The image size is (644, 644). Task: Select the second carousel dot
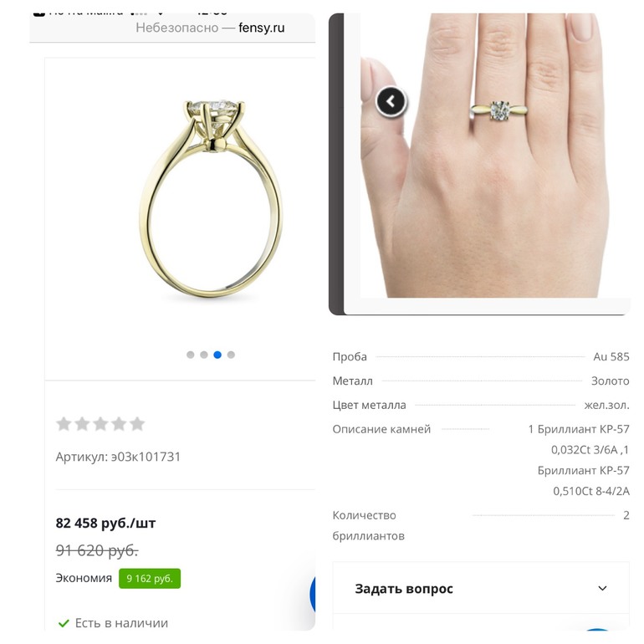click(x=204, y=355)
